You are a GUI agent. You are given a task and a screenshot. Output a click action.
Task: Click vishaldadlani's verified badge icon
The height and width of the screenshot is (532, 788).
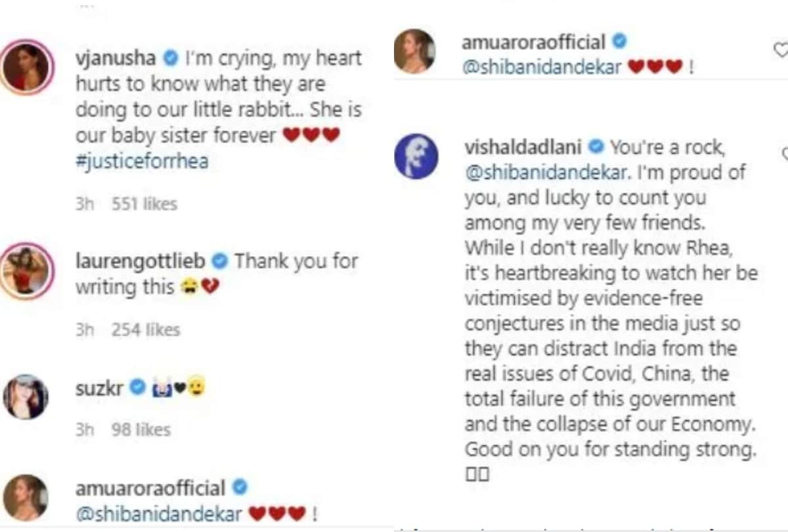click(x=595, y=148)
